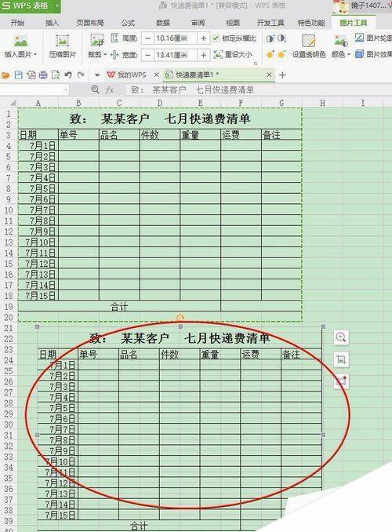Click the top-right resize handle of pasted picture

(x=323, y=326)
